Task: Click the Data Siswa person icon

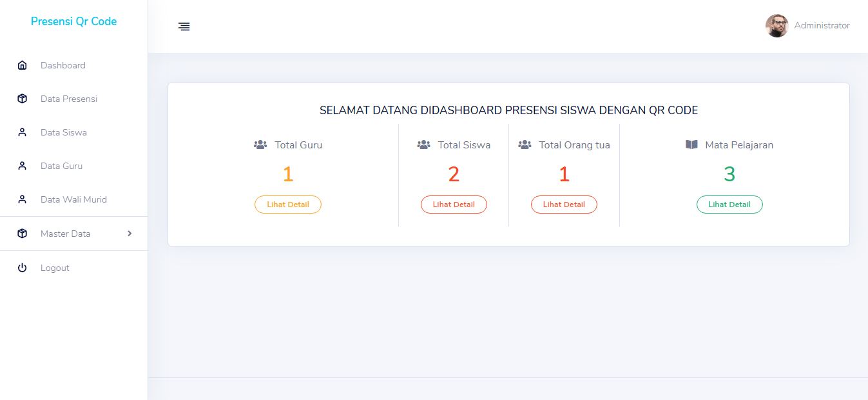Action: (23, 132)
